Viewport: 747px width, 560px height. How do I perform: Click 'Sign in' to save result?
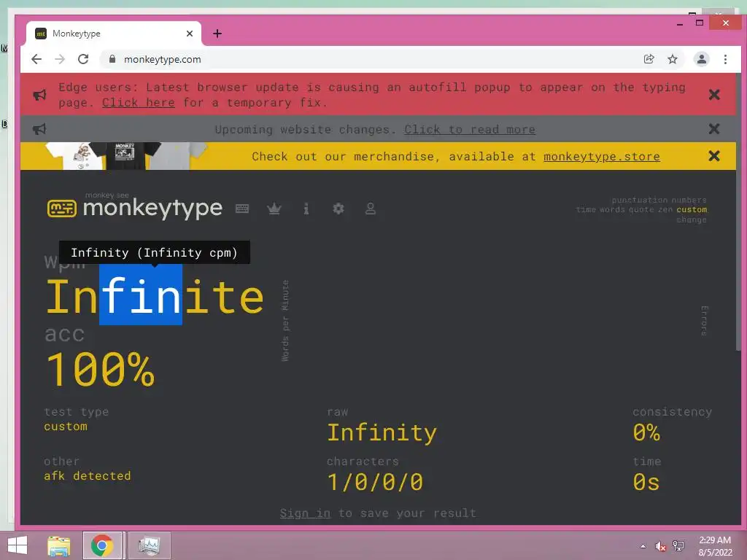pos(305,513)
